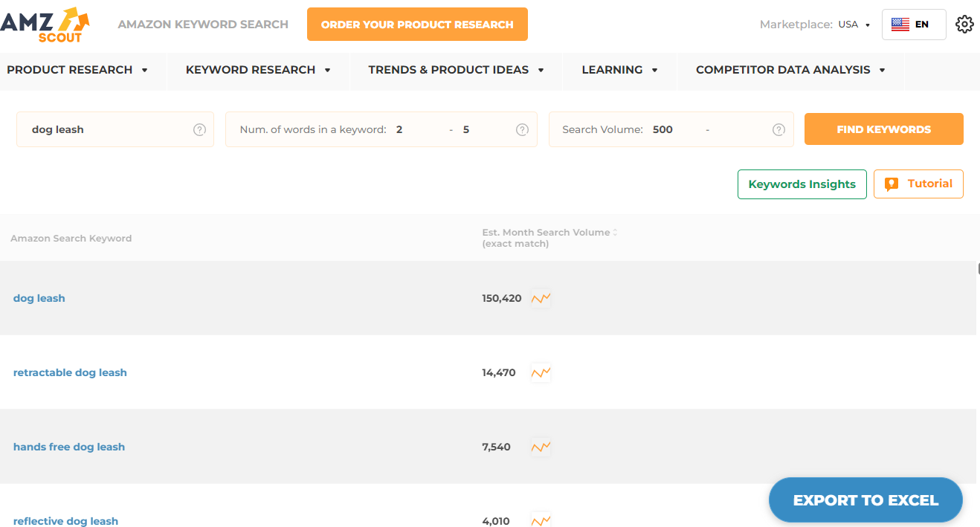Click the right-side scrollbar
Image resolution: width=980 pixels, height=527 pixels.
(976, 268)
